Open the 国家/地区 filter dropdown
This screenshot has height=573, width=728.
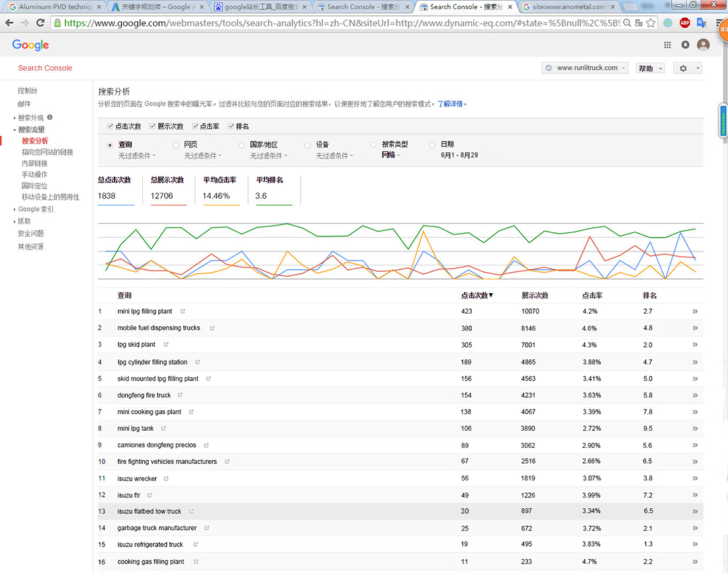coord(269,156)
